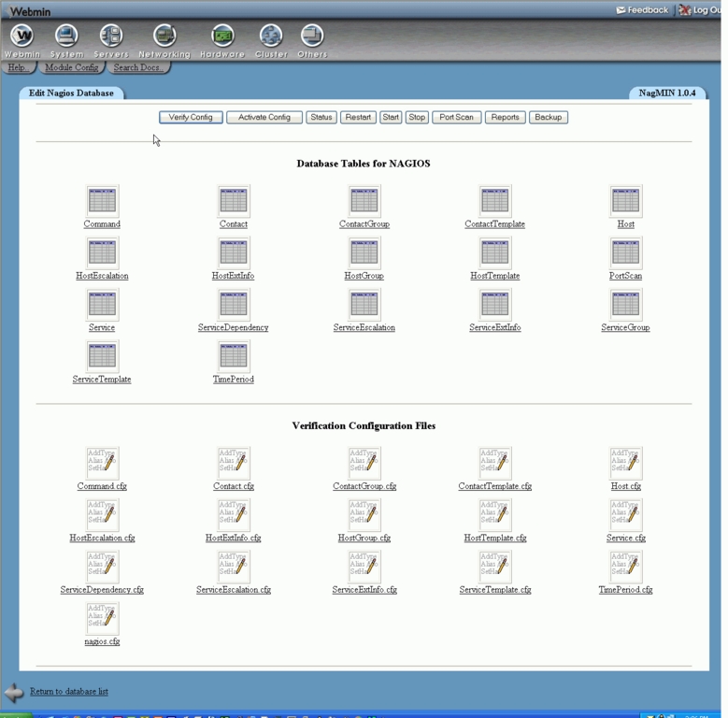Follow the Return to database list link
The height and width of the screenshot is (718, 728).
pos(69,692)
